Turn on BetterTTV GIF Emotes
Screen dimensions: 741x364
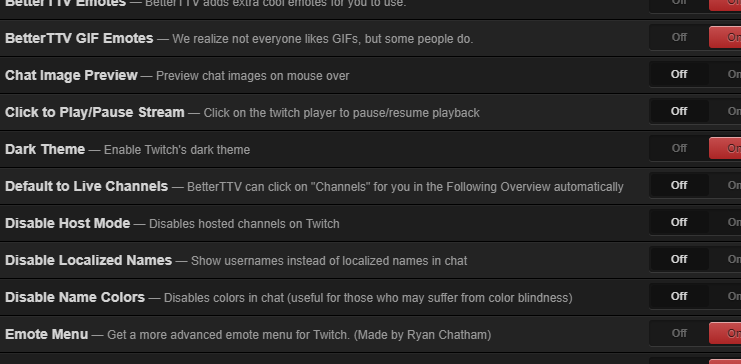[x=725, y=37]
